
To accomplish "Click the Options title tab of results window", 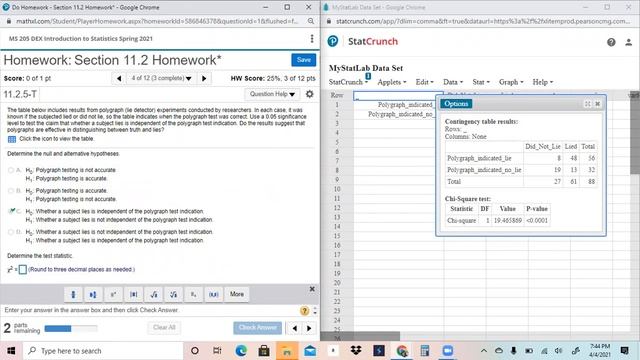I will click(x=456, y=104).
